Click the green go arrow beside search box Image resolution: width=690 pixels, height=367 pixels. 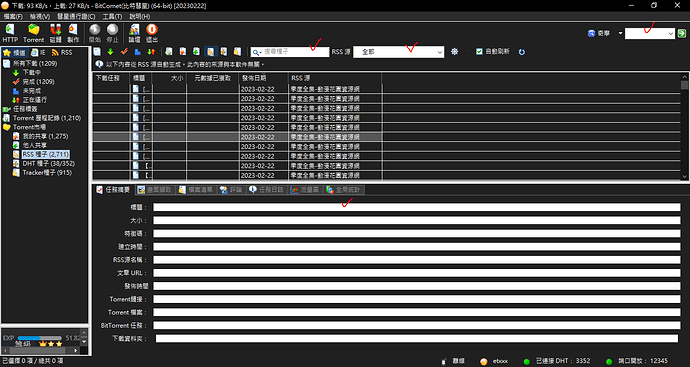pyautogui.click(x=682, y=33)
